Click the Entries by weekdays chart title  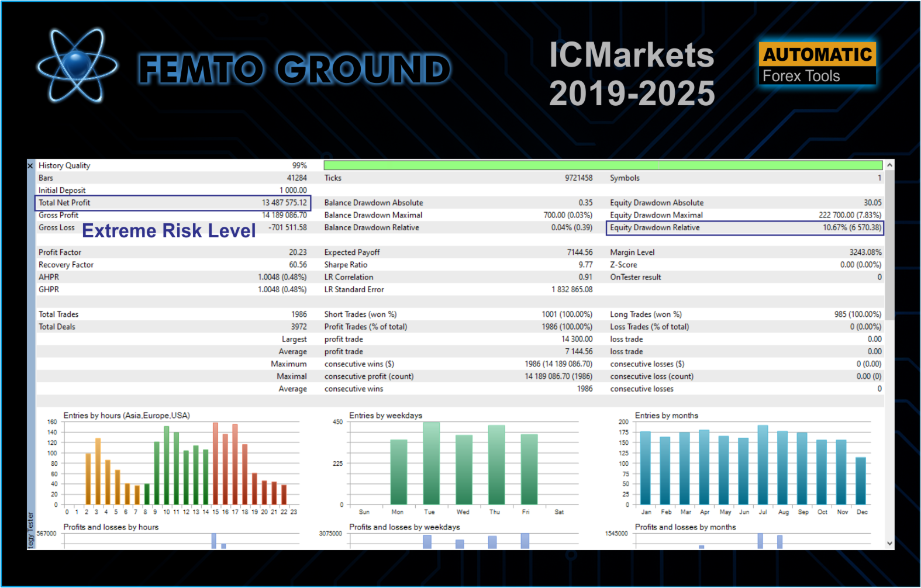pos(385,416)
